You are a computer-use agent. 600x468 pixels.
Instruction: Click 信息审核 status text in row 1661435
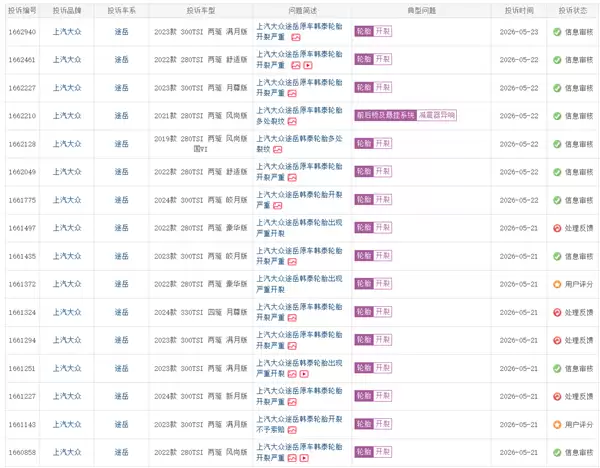(x=579, y=256)
